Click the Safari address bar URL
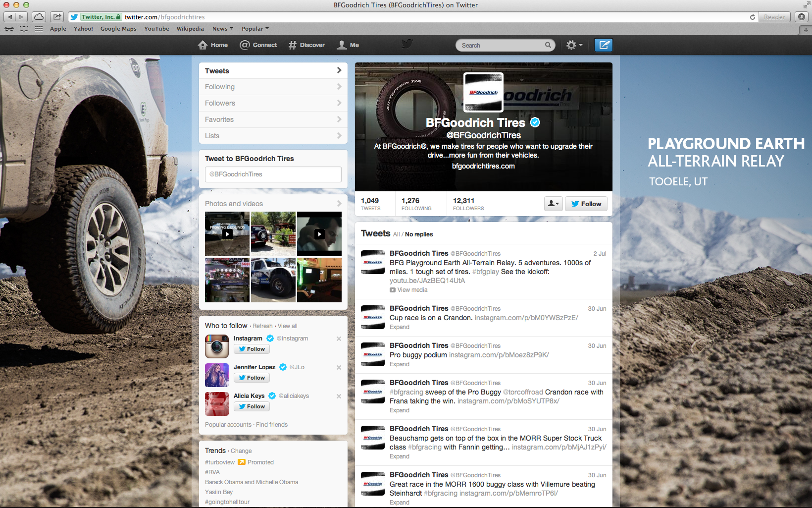 (x=164, y=17)
